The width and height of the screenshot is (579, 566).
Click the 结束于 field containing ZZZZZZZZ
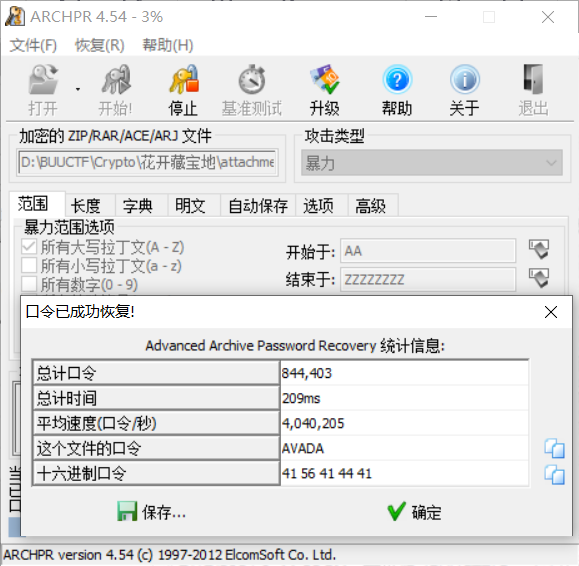click(x=428, y=279)
